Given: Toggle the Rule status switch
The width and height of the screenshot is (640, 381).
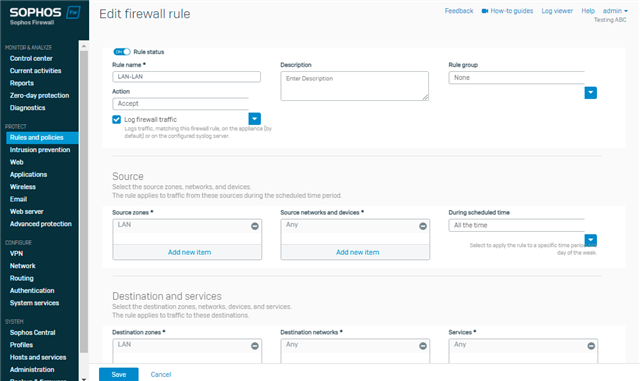Looking at the screenshot, I should (122, 52).
